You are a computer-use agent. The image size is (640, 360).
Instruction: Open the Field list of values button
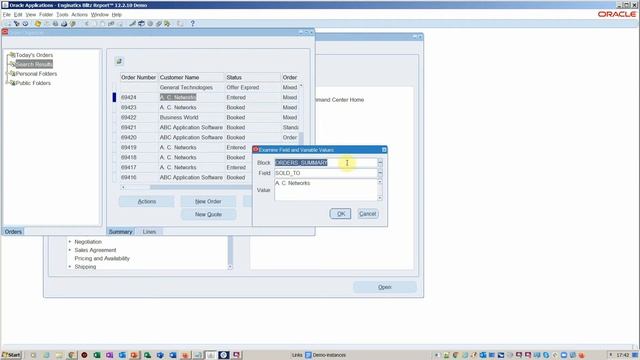[x=380, y=173]
